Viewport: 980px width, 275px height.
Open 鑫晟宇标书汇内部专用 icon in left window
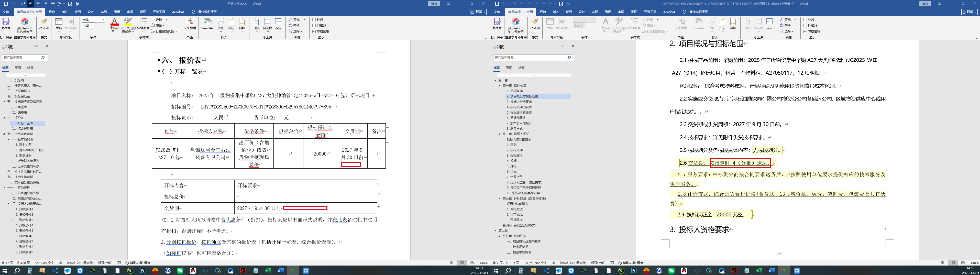[x=25, y=24]
